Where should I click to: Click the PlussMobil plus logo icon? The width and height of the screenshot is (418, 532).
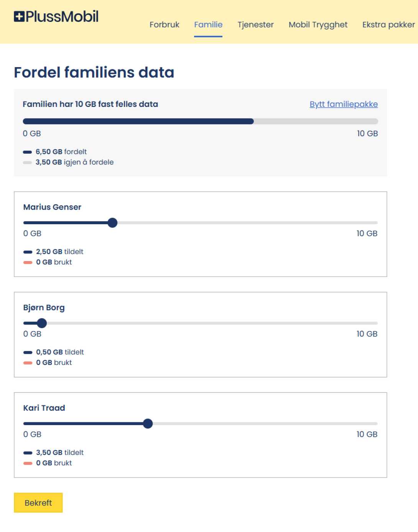19,16
